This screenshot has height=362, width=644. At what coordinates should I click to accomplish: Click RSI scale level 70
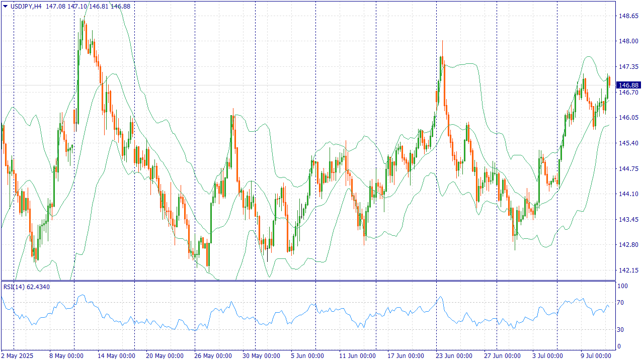(621, 303)
